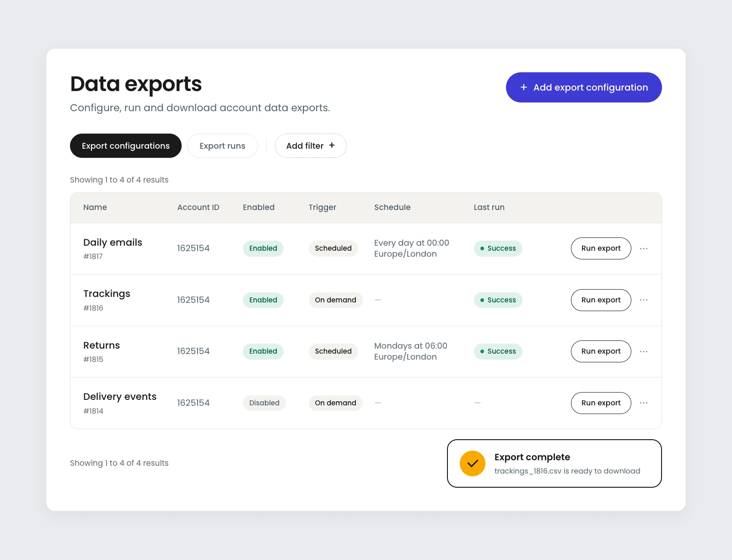Image resolution: width=732 pixels, height=560 pixels.
Task: Run export for Returns
Action: coord(601,351)
